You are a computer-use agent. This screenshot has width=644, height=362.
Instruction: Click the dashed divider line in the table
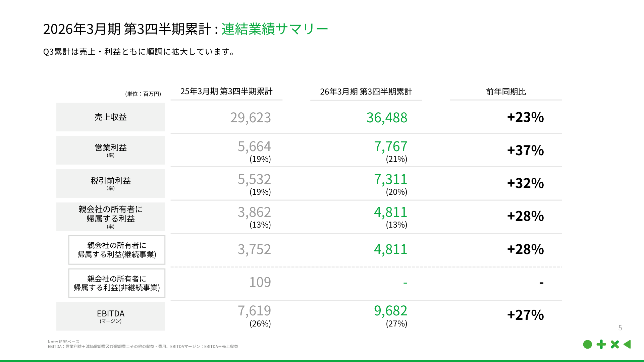(366, 266)
